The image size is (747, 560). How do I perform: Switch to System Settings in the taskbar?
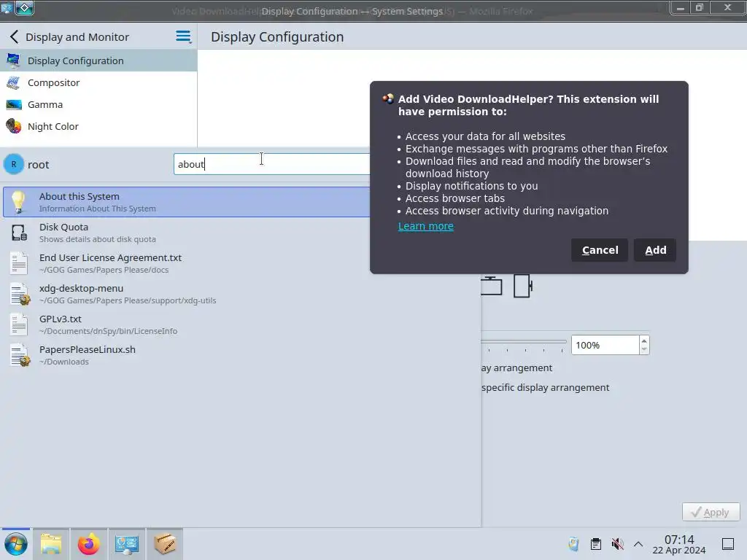(126, 544)
